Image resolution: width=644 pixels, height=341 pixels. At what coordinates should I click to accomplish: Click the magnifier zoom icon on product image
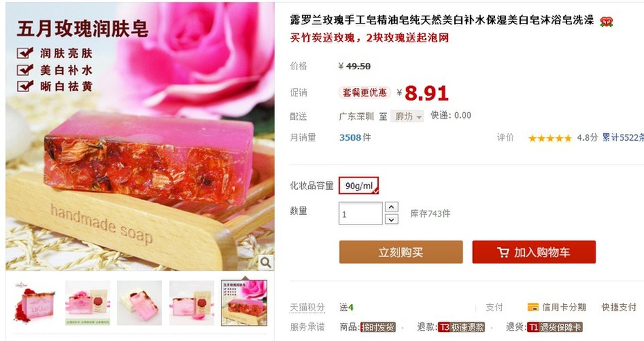(x=266, y=263)
